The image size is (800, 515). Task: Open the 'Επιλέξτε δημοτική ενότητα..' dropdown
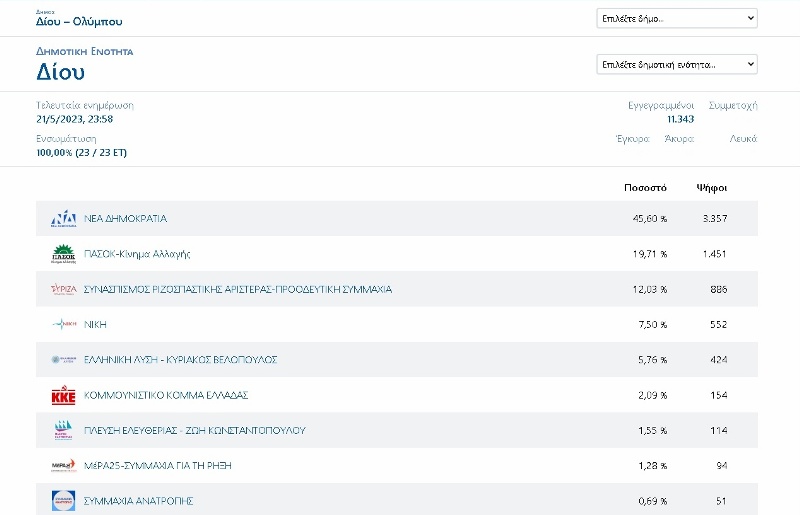677,64
